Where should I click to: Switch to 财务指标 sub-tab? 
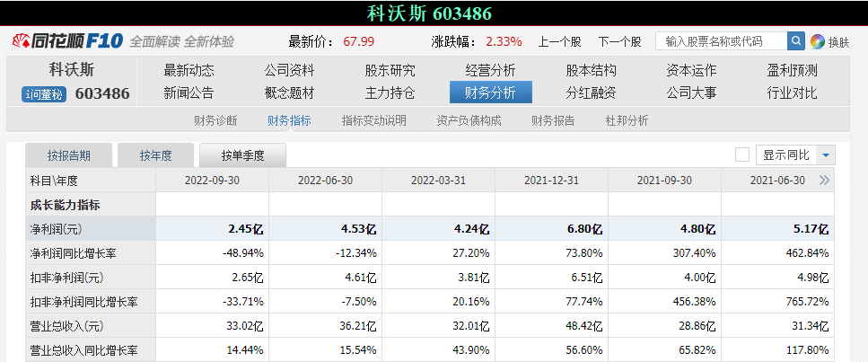coord(289,120)
